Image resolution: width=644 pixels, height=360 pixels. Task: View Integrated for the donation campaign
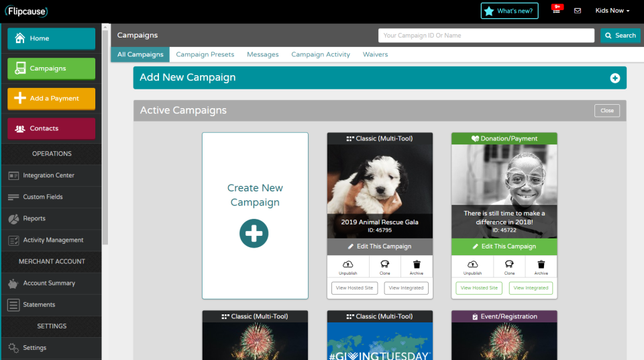[x=531, y=288]
